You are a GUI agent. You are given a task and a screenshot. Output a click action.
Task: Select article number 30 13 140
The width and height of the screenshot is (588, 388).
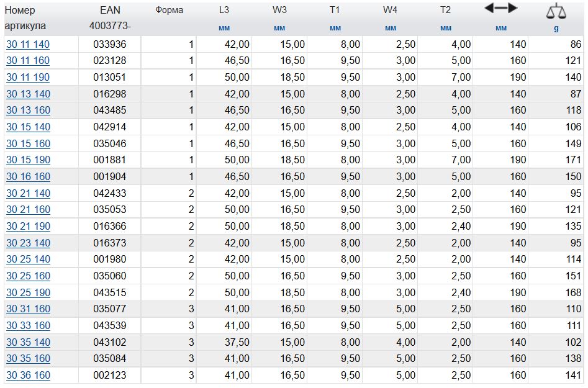click(28, 94)
